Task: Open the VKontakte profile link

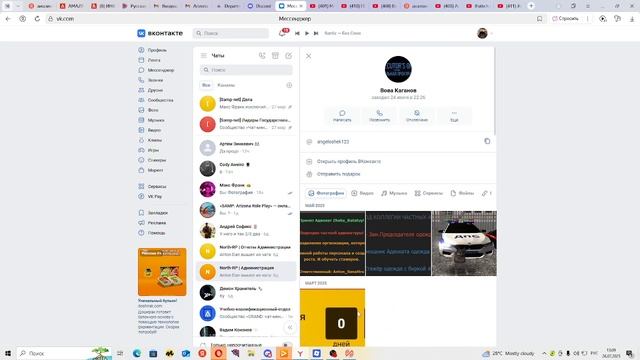Action: 349,161
